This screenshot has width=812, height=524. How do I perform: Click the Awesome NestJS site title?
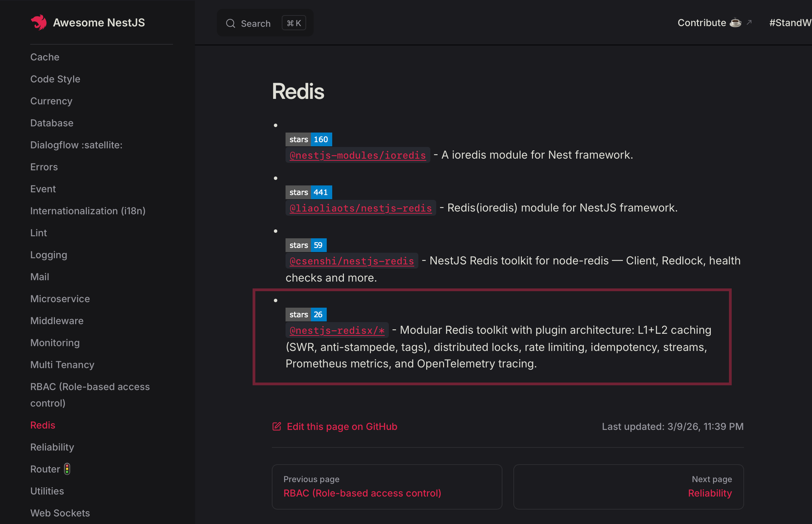[x=99, y=23]
